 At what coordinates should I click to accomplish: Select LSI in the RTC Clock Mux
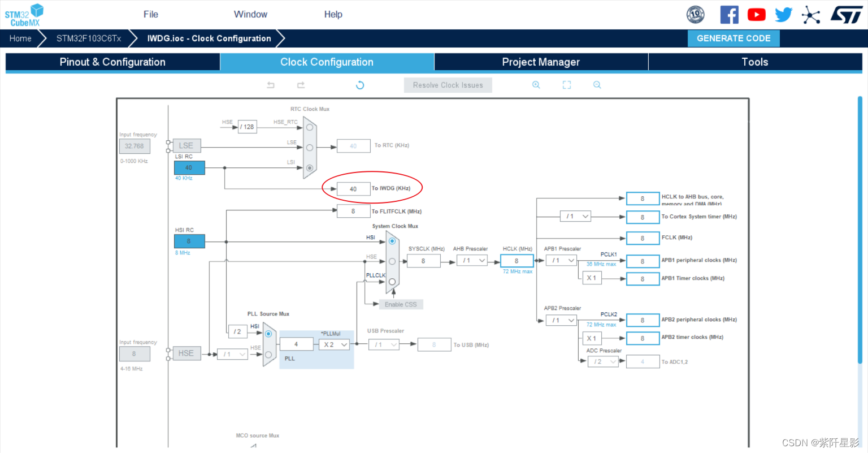click(x=310, y=168)
